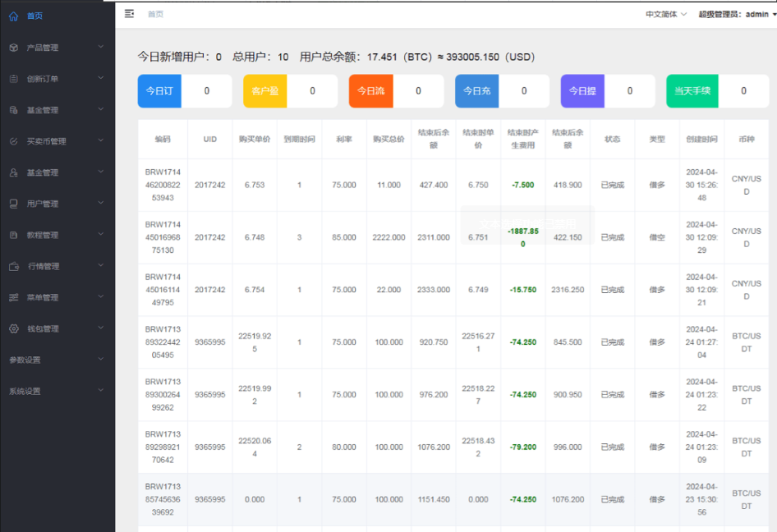Click the purple 今日提 stat card

click(608, 91)
